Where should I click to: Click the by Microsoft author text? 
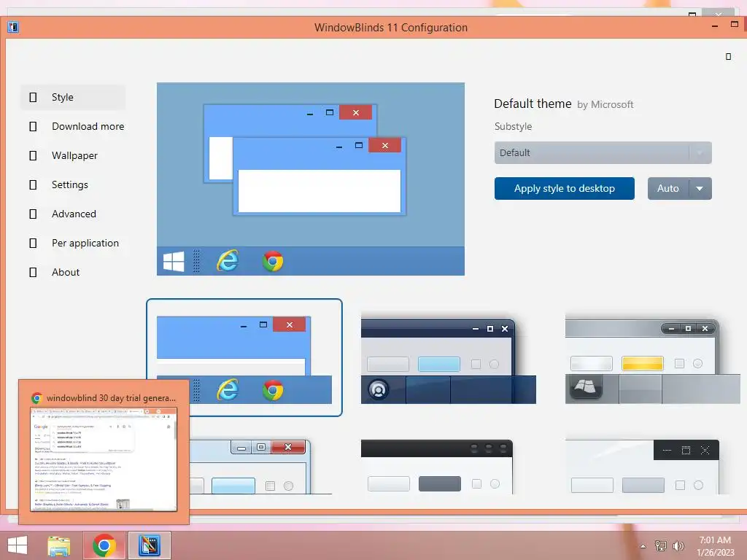[605, 105]
